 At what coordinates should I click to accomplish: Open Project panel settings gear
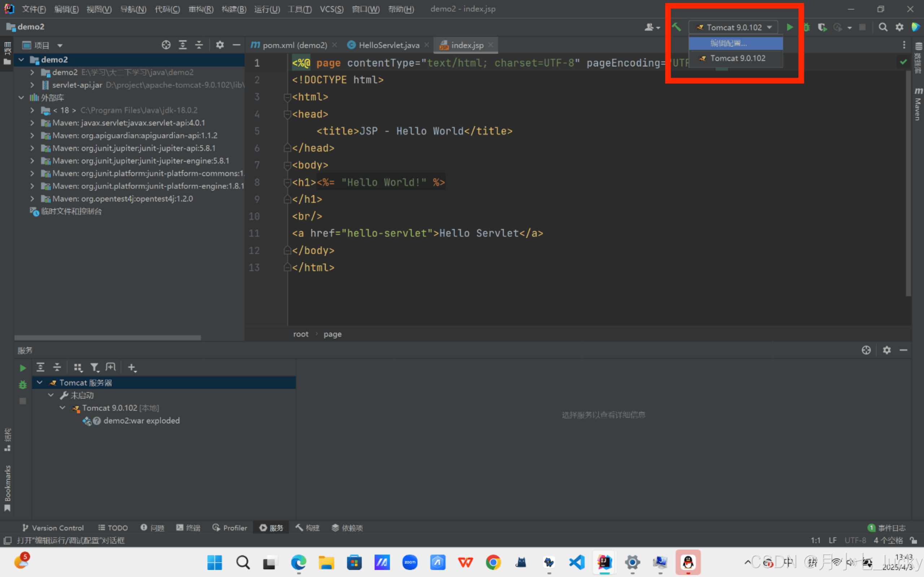220,45
